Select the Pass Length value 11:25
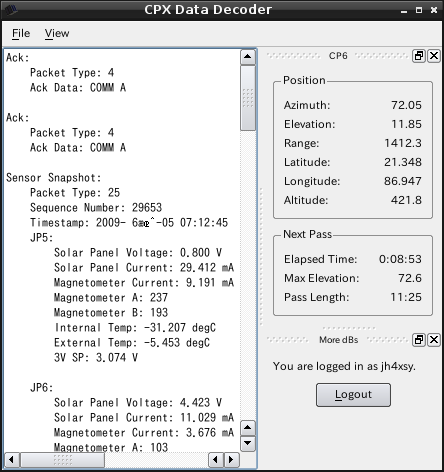The height and width of the screenshot is (472, 444). point(406,297)
